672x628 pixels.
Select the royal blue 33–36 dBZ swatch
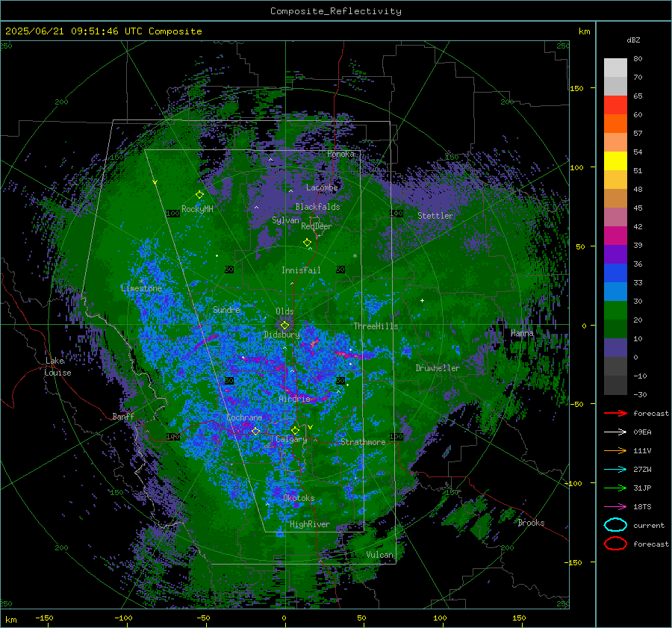click(615, 273)
